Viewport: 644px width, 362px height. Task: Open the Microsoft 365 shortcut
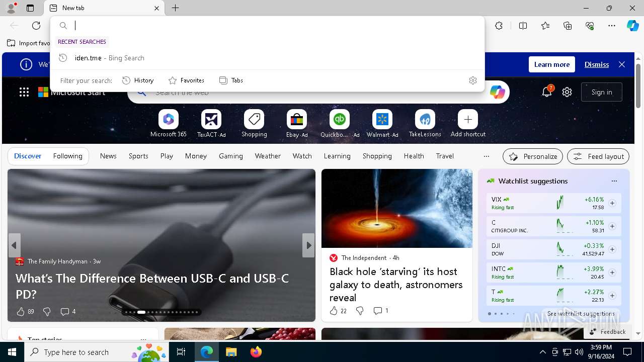(169, 124)
